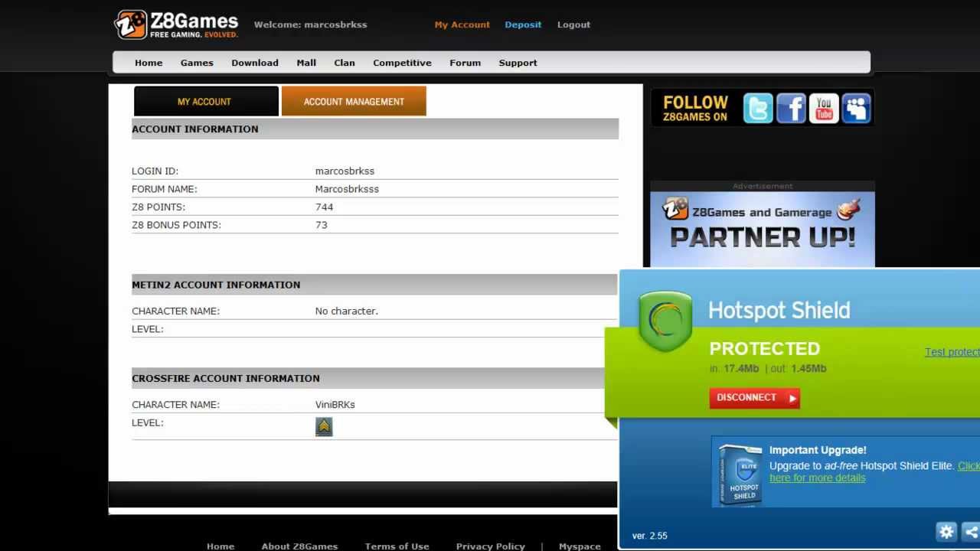Image resolution: width=980 pixels, height=551 pixels.
Task: Click the Test protection link
Action: (x=952, y=352)
